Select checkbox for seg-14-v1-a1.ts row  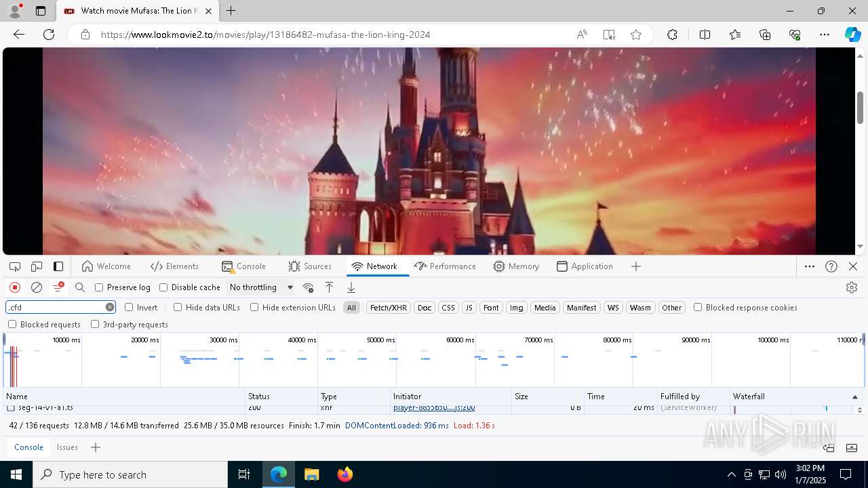point(11,408)
